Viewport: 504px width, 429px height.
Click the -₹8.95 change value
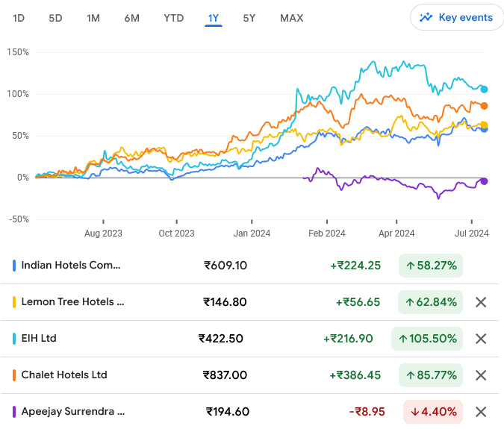pos(367,412)
